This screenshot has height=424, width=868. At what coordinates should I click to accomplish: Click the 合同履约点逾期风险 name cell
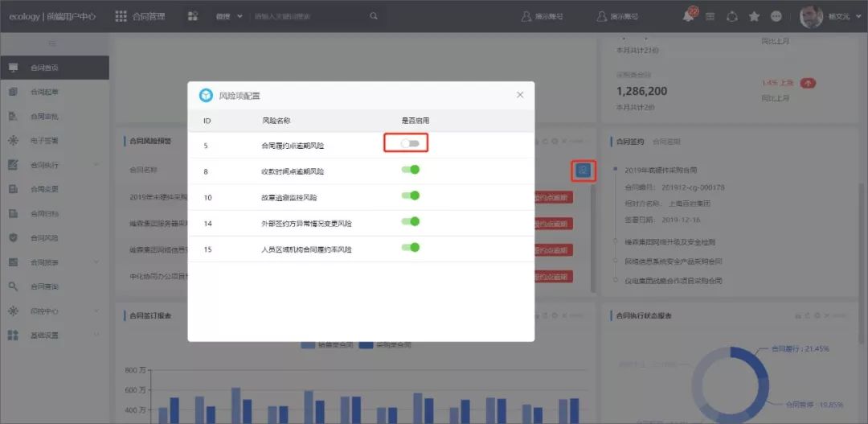293,146
